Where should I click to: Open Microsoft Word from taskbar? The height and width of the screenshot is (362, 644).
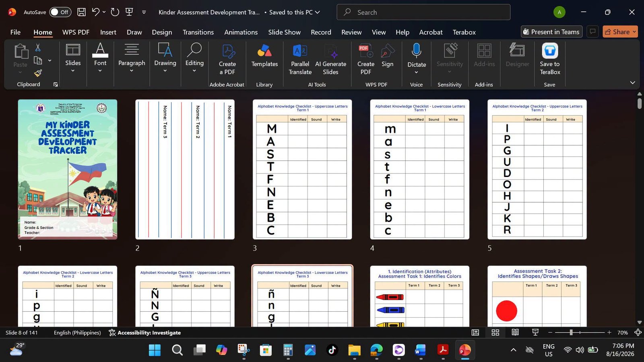click(x=421, y=350)
